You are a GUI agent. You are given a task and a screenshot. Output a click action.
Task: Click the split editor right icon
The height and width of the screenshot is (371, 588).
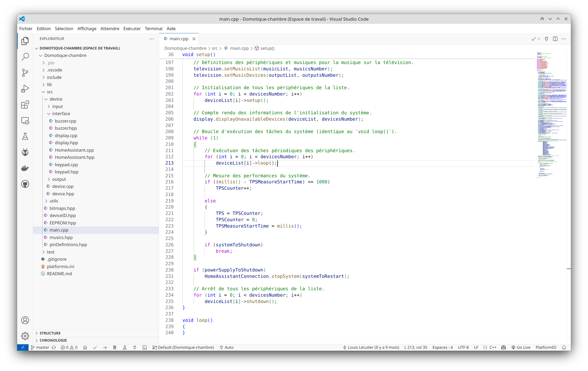[555, 39]
